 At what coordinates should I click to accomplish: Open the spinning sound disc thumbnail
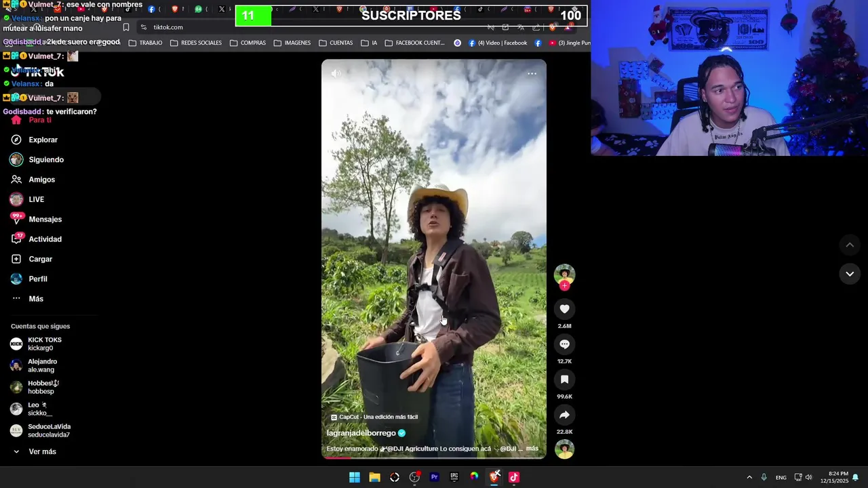[x=564, y=449]
